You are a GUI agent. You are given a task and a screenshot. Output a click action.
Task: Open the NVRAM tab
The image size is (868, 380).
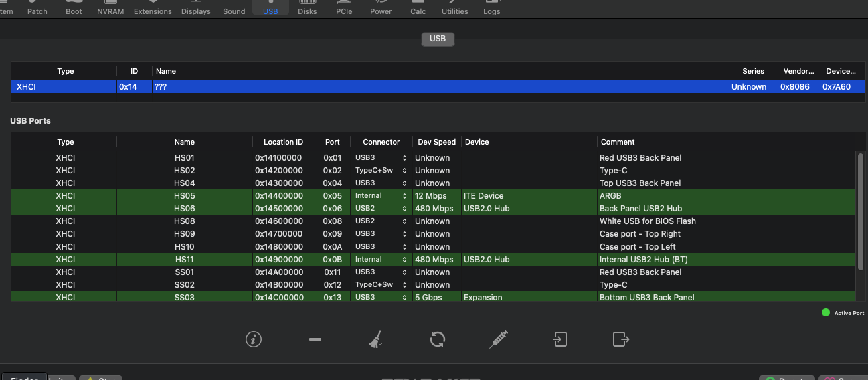110,8
